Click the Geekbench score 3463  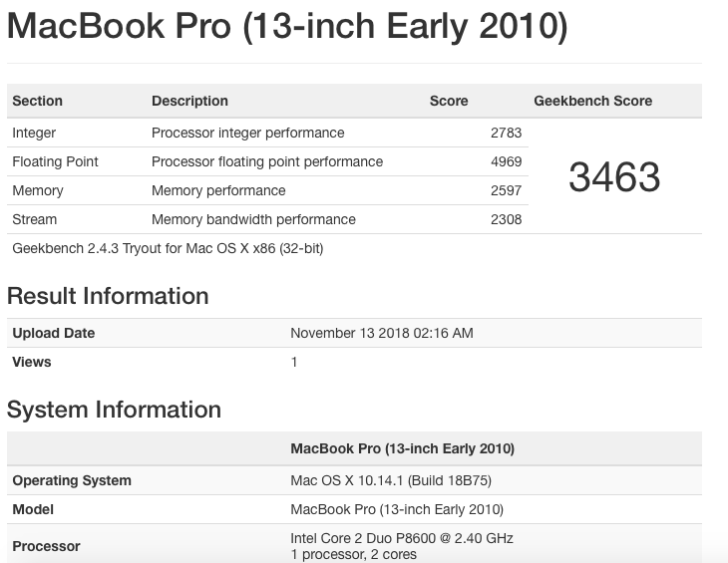[614, 177]
